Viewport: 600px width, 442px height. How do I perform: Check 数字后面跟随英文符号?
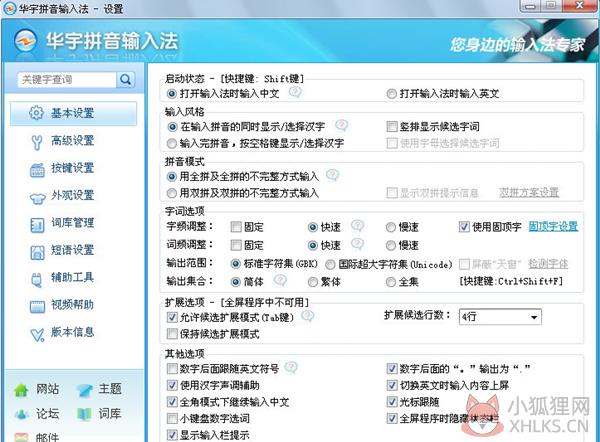[172, 369]
